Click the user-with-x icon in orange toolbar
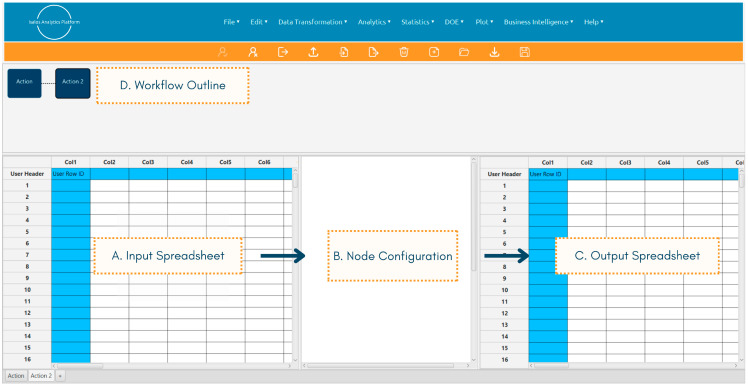Screen dimensions: 748x387 pyautogui.click(x=253, y=52)
